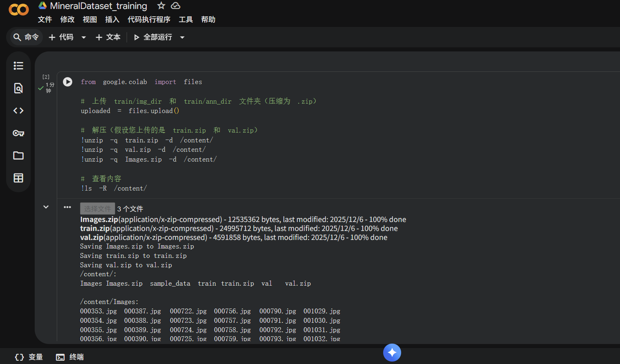Expand the 全部运行 dropdown arrow
620x364 pixels.
point(183,38)
